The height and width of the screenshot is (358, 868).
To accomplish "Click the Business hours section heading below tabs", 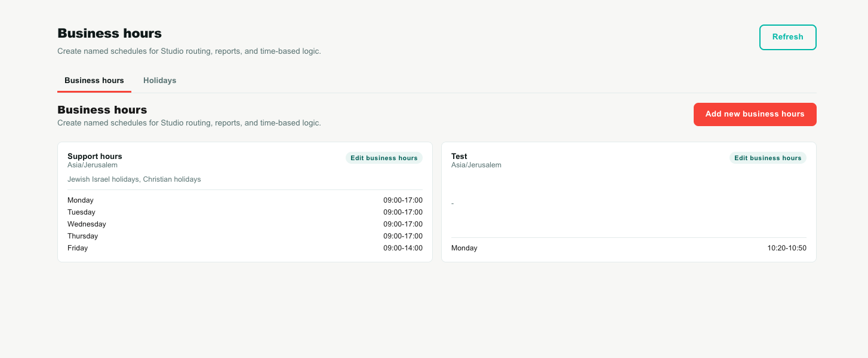I will click(x=102, y=110).
